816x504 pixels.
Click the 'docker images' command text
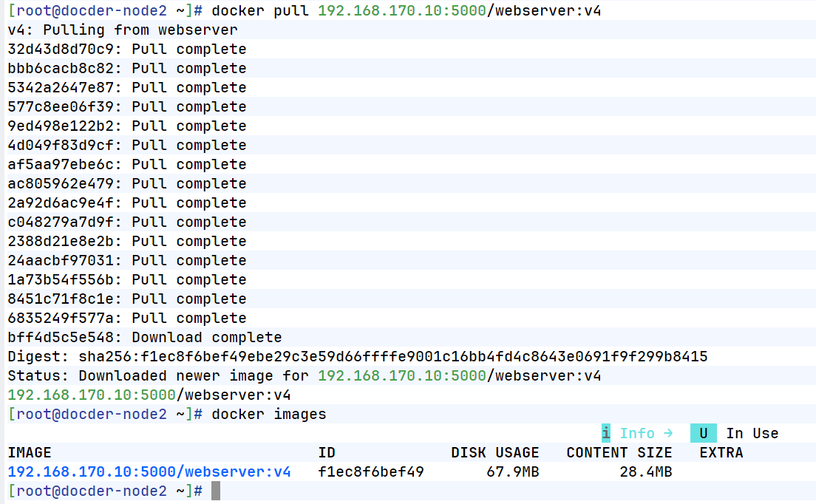(x=268, y=415)
